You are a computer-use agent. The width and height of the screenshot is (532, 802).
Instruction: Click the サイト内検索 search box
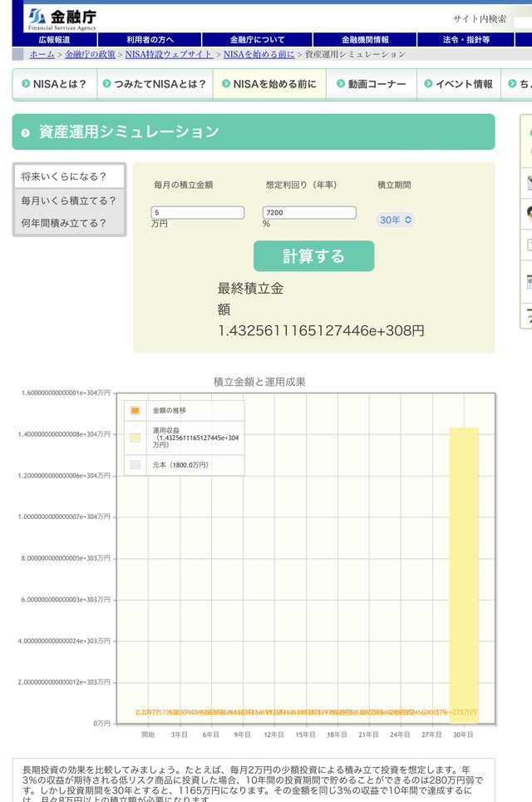522,22
